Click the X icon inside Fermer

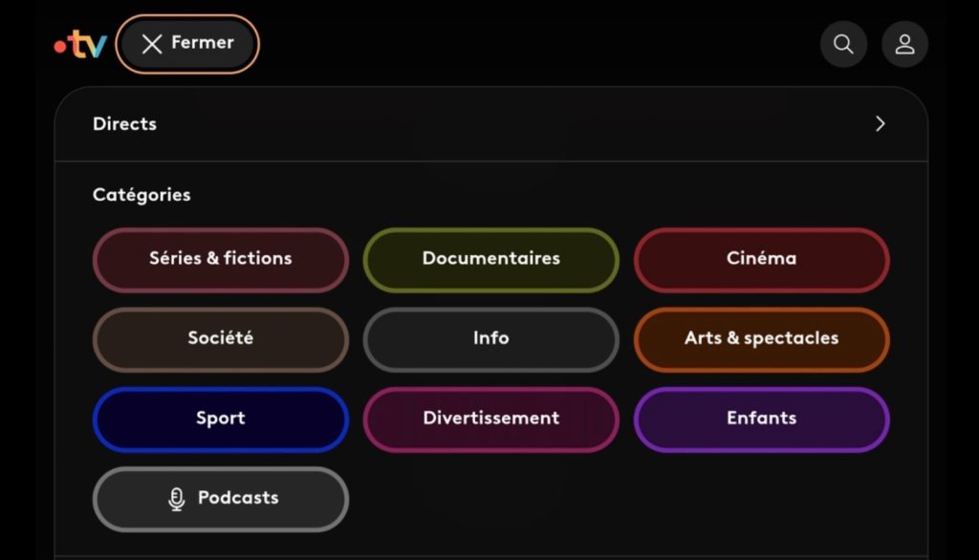(x=151, y=44)
